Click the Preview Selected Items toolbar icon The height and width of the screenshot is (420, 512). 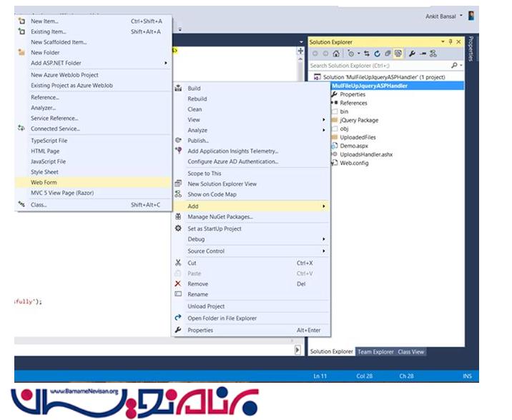click(x=423, y=54)
